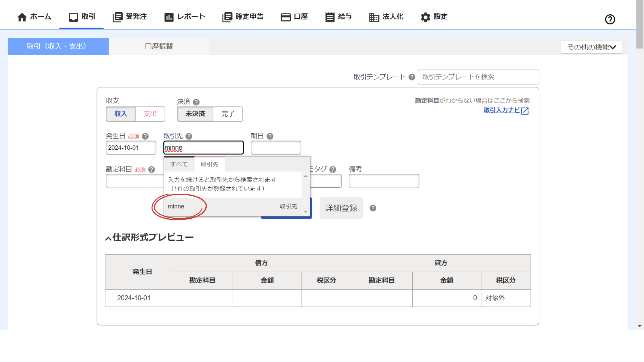Select 完了 settlement status
The image size is (644, 362).
point(228,114)
